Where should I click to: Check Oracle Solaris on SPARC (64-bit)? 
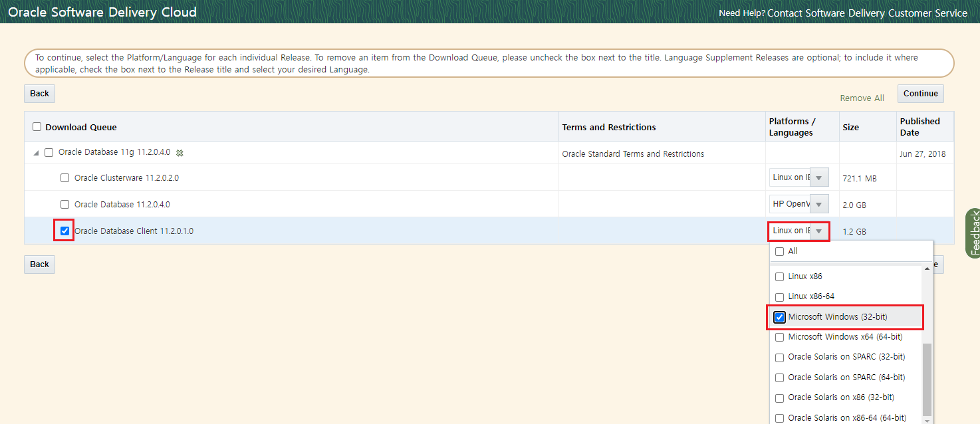779,377
